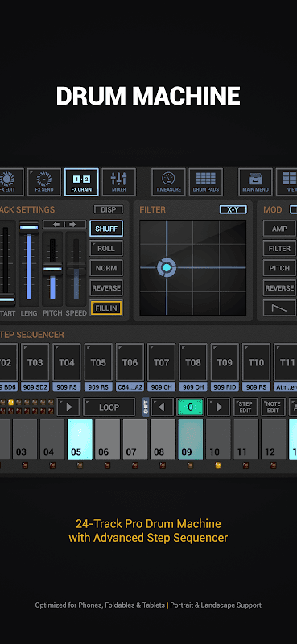This screenshot has width=297, height=644.
Task: Open STEP EDIT mode
Action: [245, 407]
